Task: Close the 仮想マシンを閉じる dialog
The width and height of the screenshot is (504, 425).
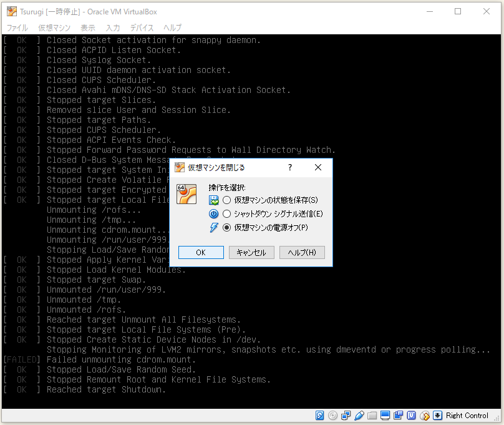Action: 318,167
